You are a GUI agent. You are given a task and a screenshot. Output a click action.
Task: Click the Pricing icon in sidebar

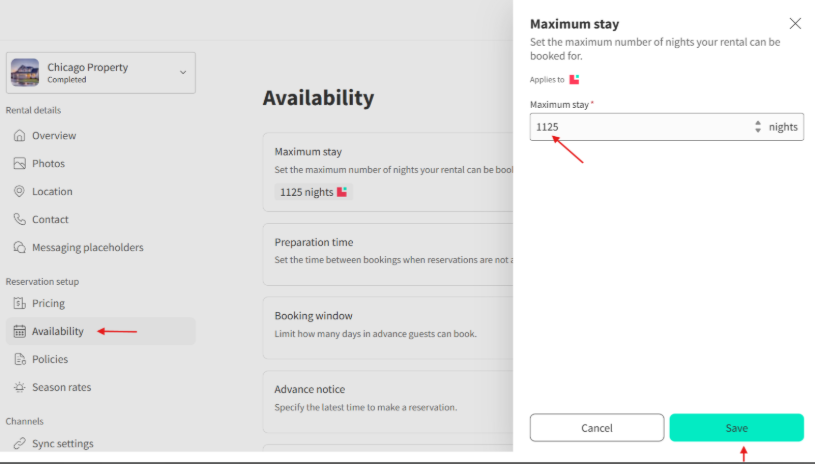[x=19, y=304]
